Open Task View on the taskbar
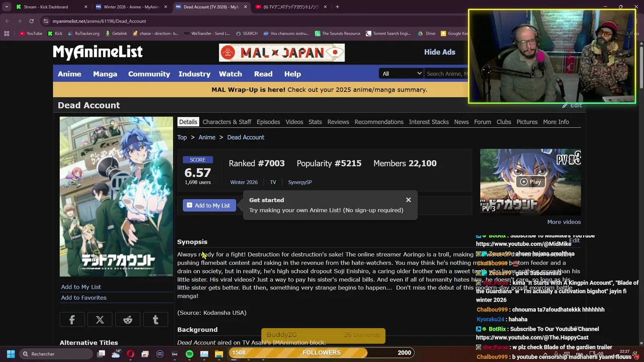This screenshot has width=644, height=362. pos(101,354)
